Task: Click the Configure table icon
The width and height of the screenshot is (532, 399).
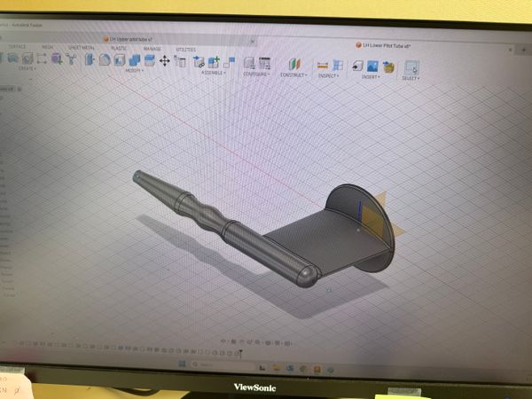Action: 264,63
